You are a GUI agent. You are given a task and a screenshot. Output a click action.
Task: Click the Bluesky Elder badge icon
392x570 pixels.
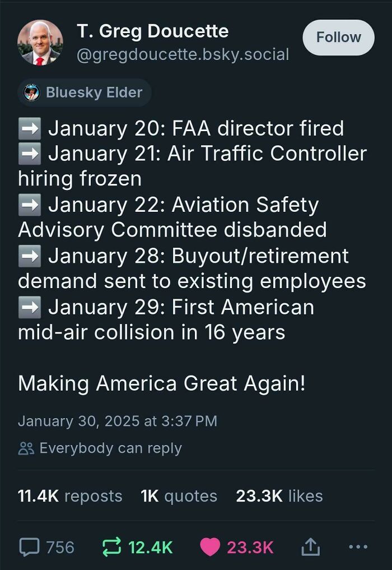31,92
